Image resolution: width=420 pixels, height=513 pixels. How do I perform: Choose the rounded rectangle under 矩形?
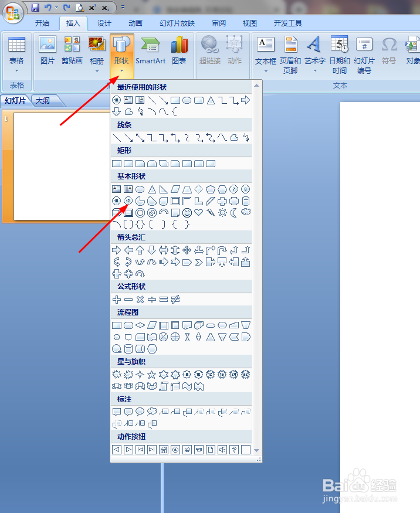(x=128, y=164)
